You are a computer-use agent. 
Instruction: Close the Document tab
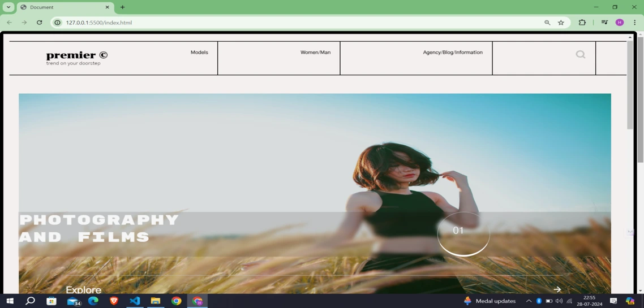point(108,7)
